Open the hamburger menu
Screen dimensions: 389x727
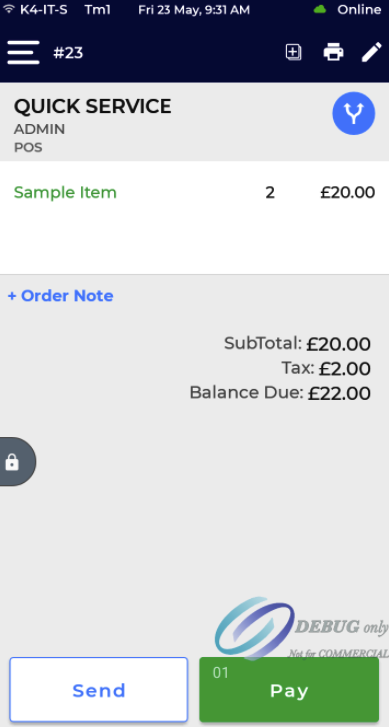23,52
